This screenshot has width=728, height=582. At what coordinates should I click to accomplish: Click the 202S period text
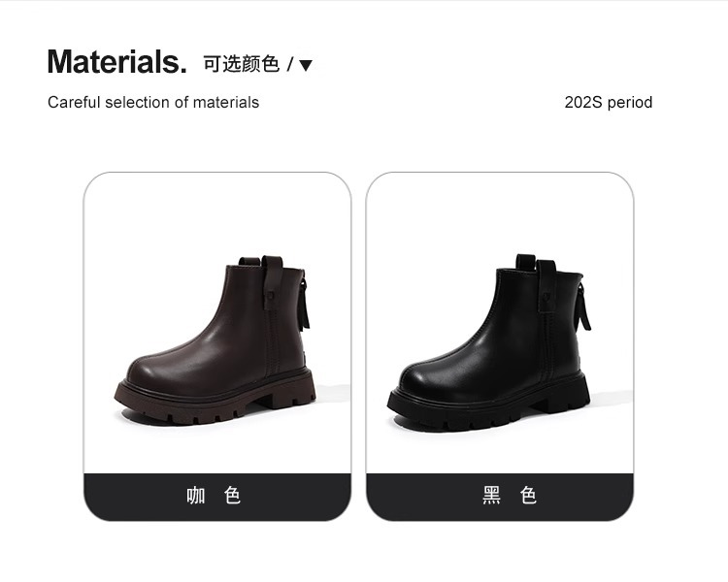(609, 102)
